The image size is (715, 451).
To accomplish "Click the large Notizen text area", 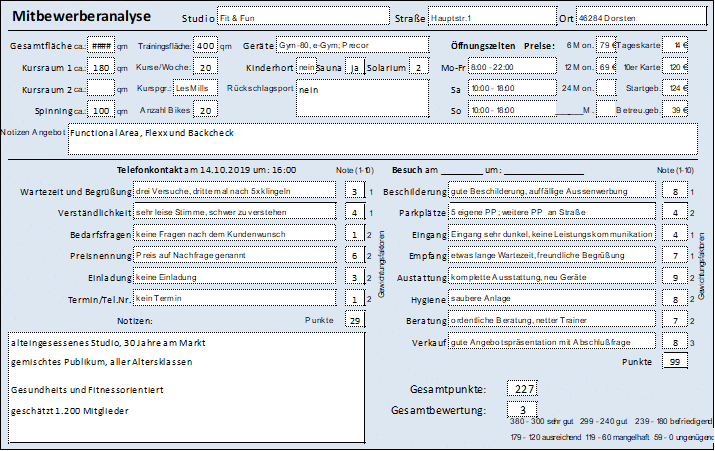I will (x=186, y=385).
